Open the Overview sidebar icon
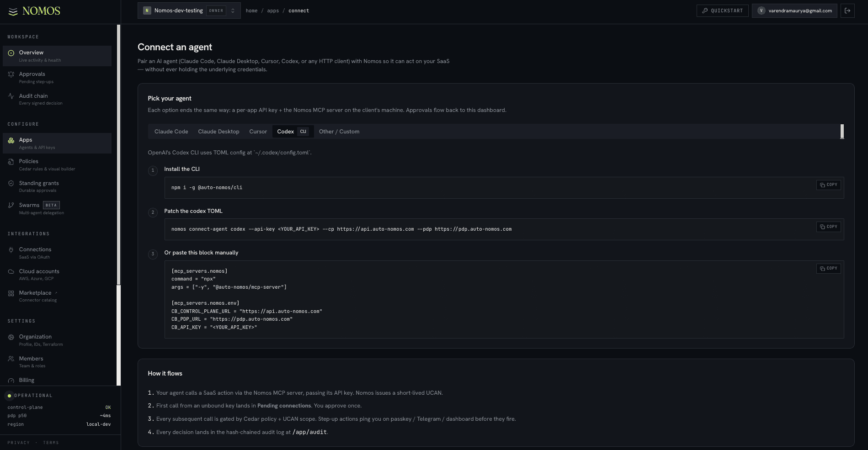This screenshot has height=450, width=868. 11,53
